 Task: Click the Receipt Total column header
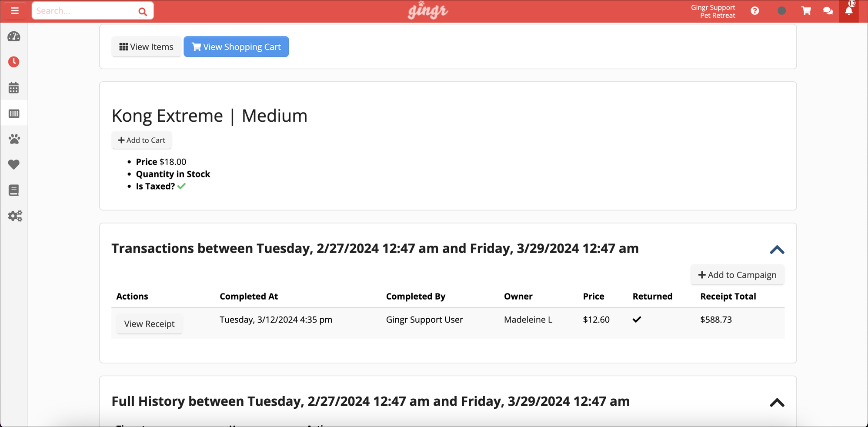pos(728,296)
